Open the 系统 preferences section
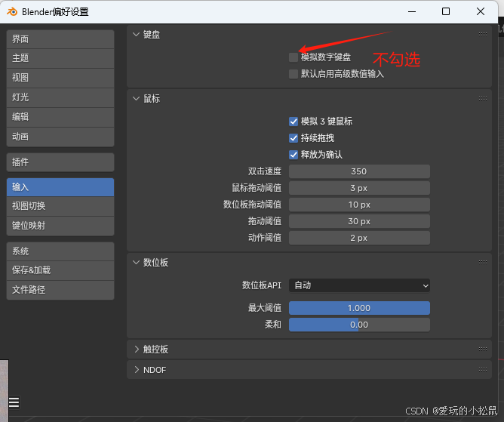Screen dimensions: 504x422 pyautogui.click(x=60, y=251)
